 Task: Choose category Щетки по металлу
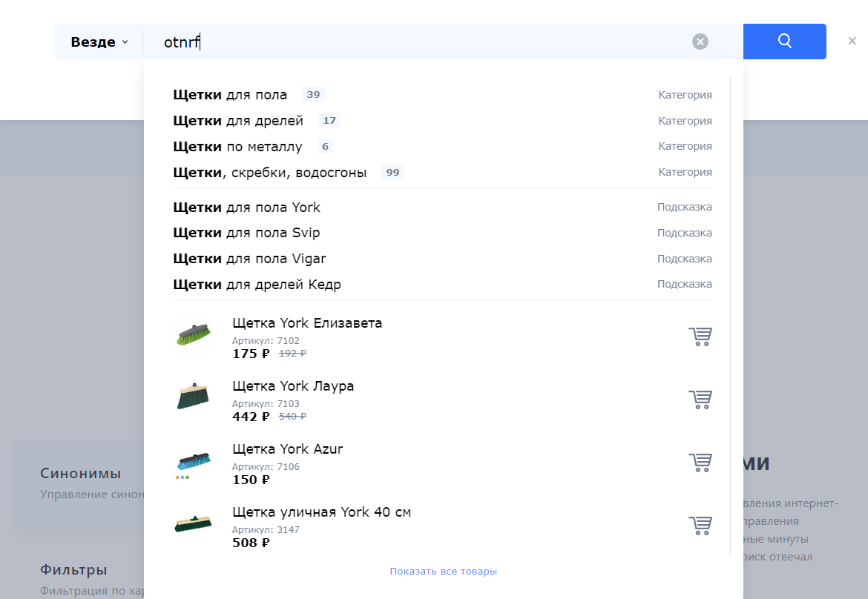pos(237,147)
